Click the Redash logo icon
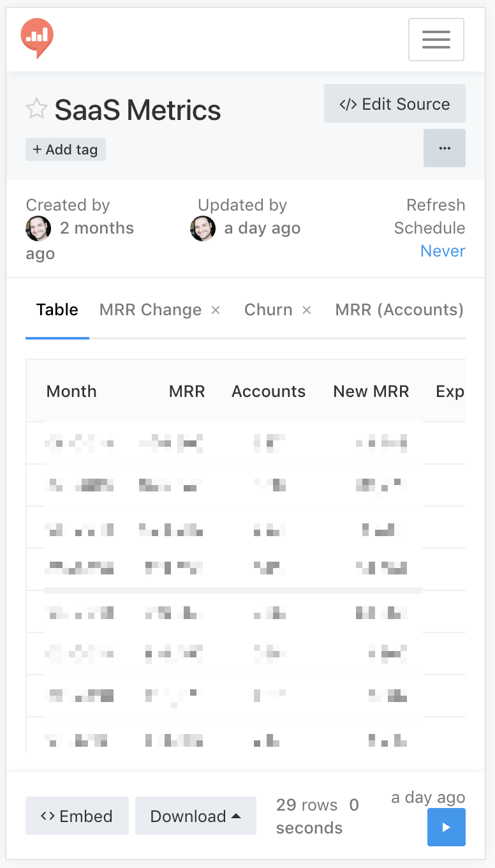 (x=37, y=38)
